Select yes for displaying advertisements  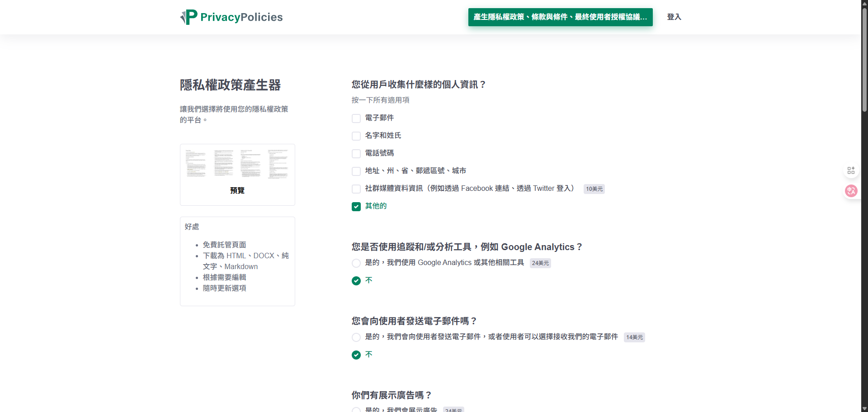pos(356,410)
